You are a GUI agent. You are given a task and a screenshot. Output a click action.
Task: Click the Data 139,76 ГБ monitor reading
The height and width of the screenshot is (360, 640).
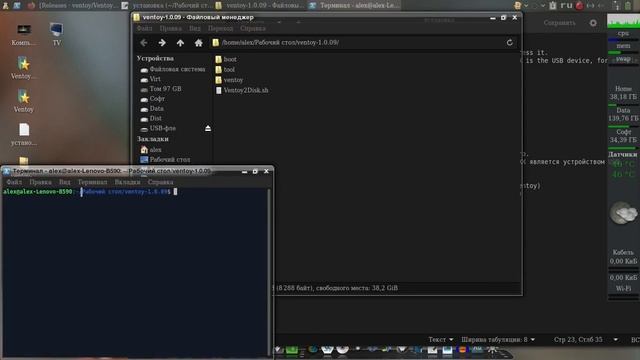tap(623, 114)
